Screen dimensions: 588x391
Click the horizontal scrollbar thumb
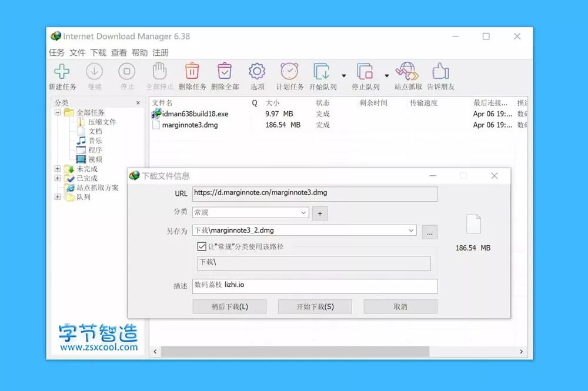[x=295, y=351]
